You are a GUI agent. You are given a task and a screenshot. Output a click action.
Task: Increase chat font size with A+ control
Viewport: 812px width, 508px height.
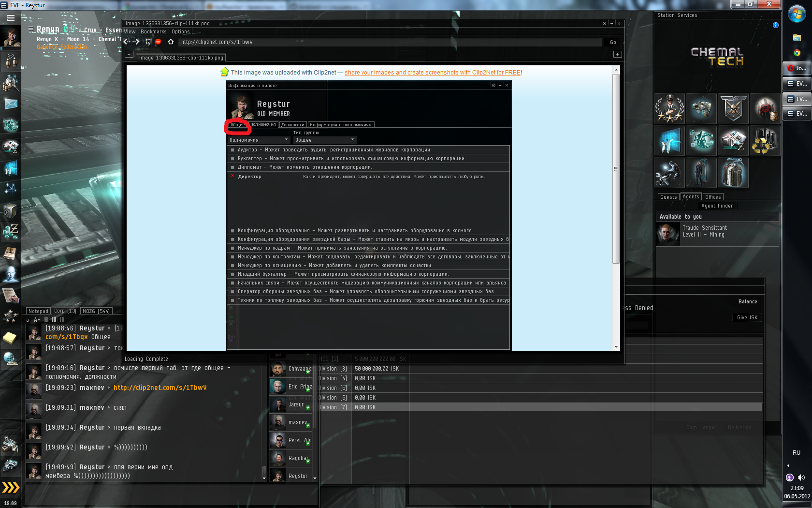pos(37,320)
